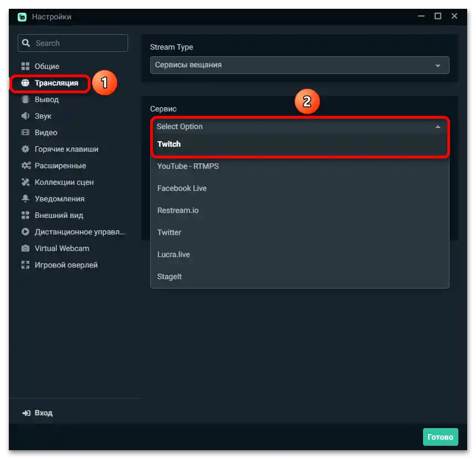Click the Stream Type dropdown arrow
Screen dimensions: 476x459
coord(437,66)
